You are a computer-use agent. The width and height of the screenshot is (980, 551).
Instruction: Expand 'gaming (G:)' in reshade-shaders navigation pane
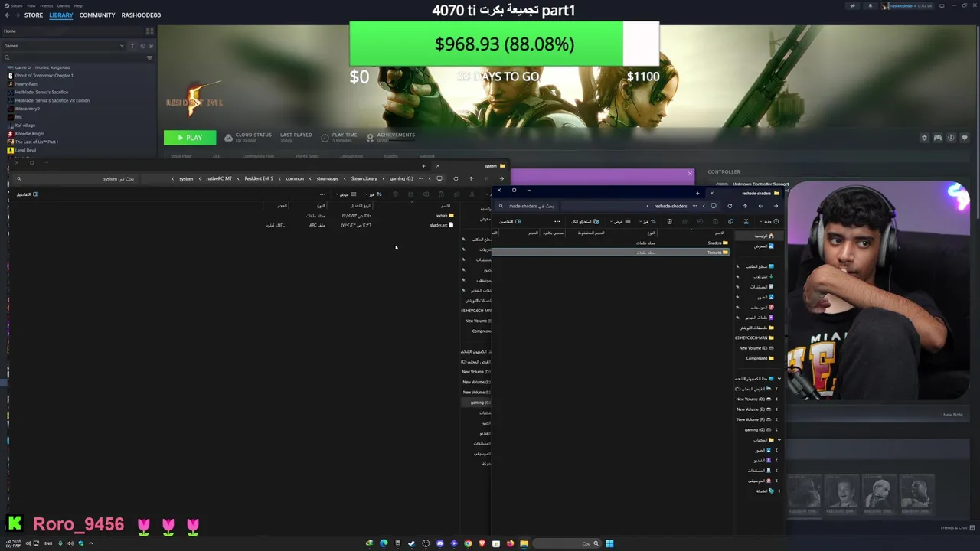click(776, 429)
